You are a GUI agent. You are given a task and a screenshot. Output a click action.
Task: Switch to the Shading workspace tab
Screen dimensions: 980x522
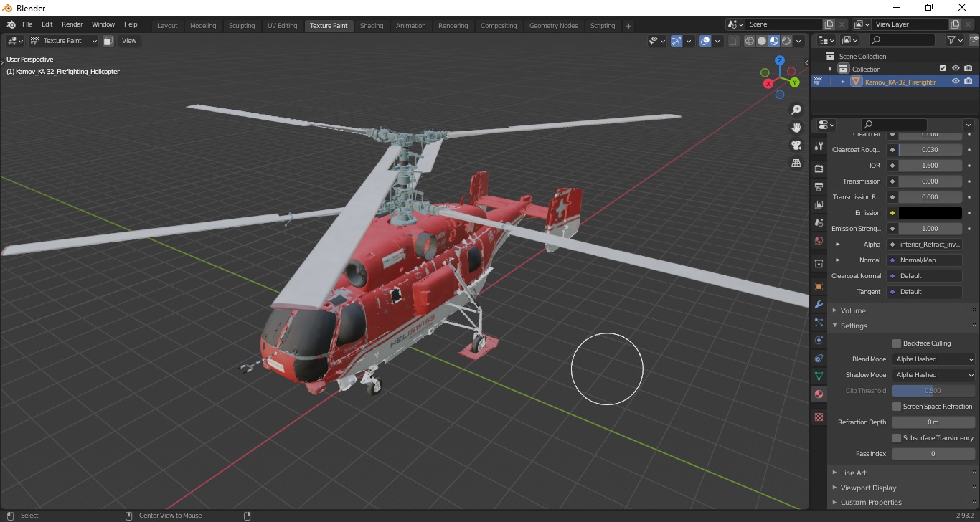click(x=372, y=26)
